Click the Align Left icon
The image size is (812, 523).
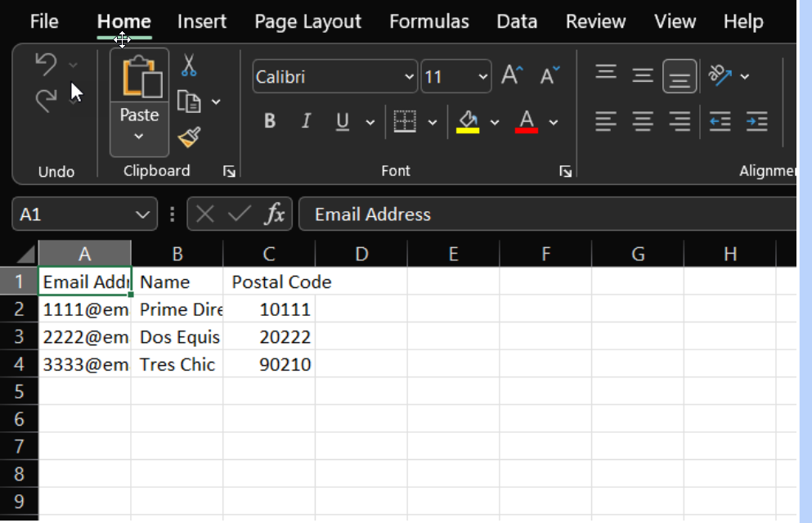(x=606, y=122)
